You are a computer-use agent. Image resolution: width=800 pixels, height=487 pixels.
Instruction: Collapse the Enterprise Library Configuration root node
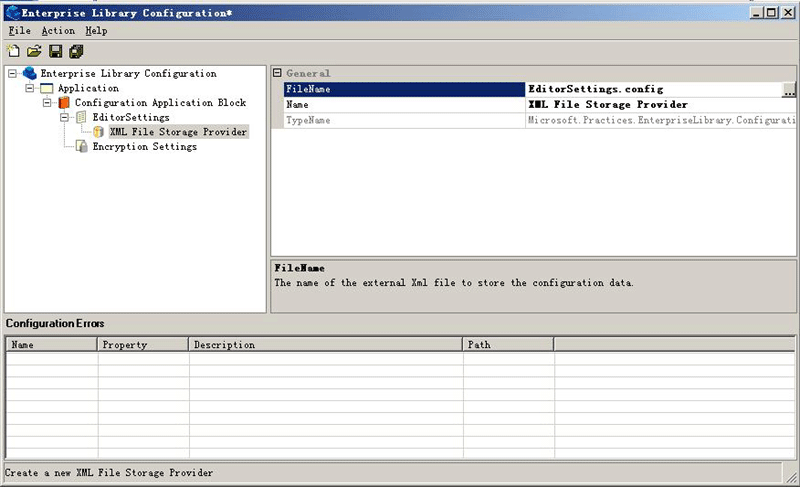pos(13,74)
